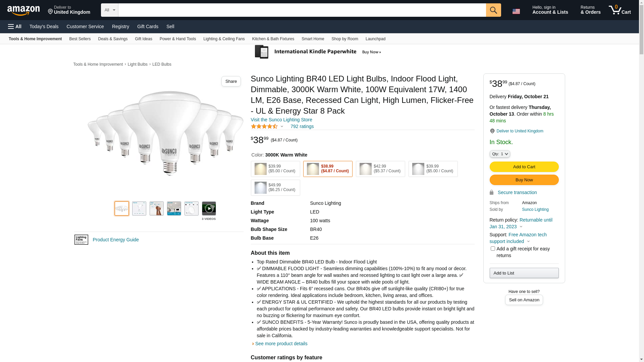
Task: Open the shopping cart icon
Action: (x=620, y=10)
